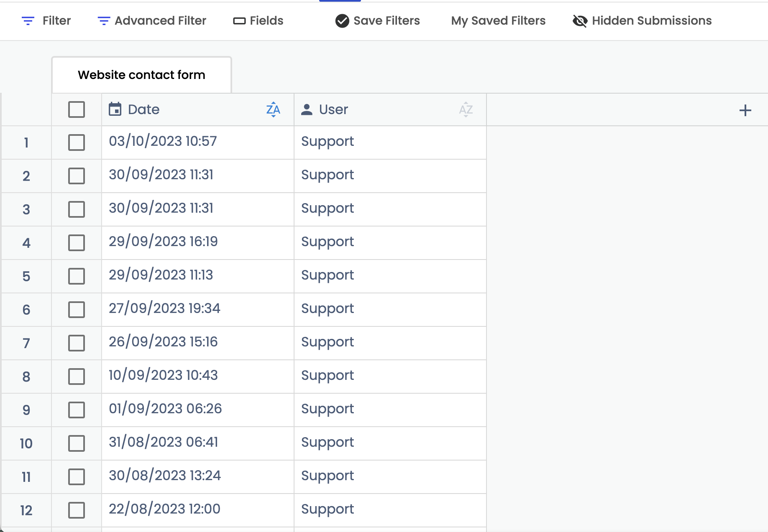Open the Advanced Filter option
The image size is (768, 532).
tap(151, 20)
